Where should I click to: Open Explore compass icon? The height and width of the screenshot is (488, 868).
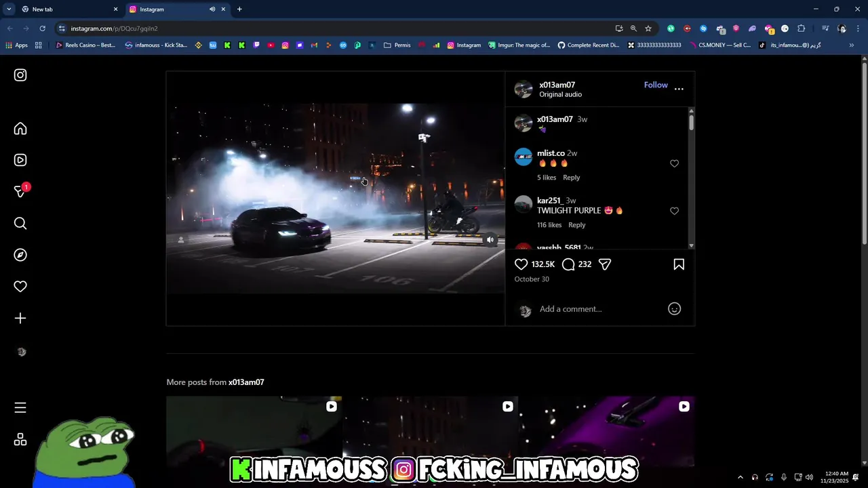pos(20,255)
